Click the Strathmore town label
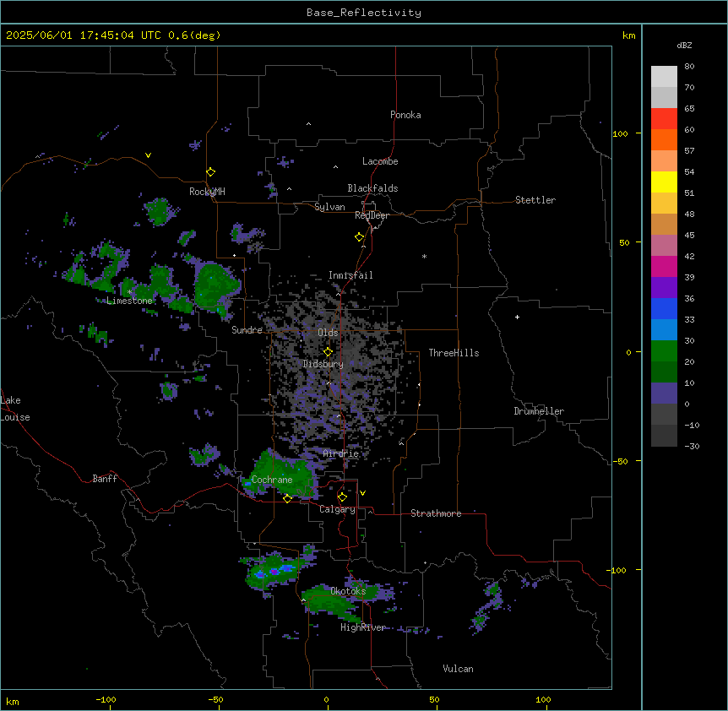 click(436, 513)
